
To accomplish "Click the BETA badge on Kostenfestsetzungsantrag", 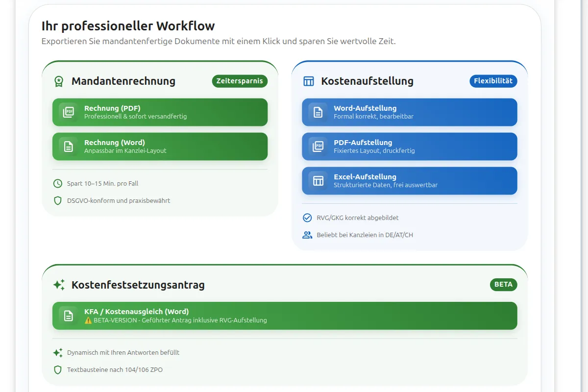I will click(504, 284).
